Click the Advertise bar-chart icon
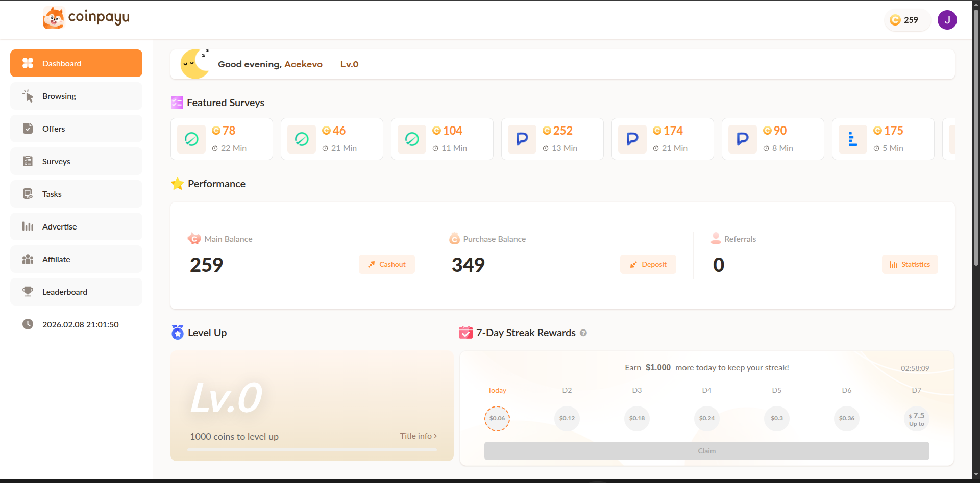 click(28, 226)
